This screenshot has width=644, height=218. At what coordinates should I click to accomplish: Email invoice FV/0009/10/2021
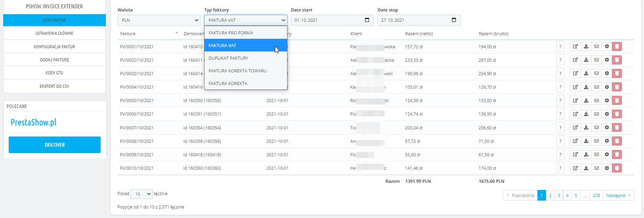coord(597,155)
